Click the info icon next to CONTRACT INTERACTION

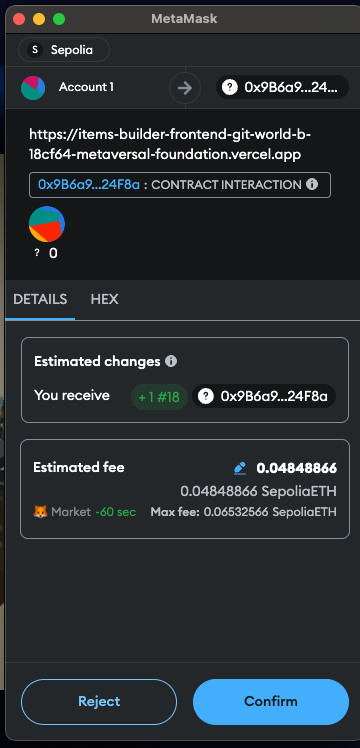tap(312, 184)
